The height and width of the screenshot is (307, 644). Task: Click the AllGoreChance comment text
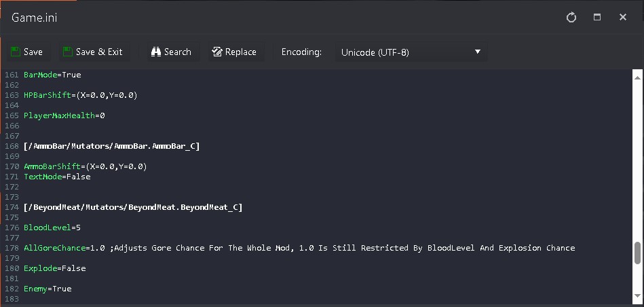click(342, 248)
